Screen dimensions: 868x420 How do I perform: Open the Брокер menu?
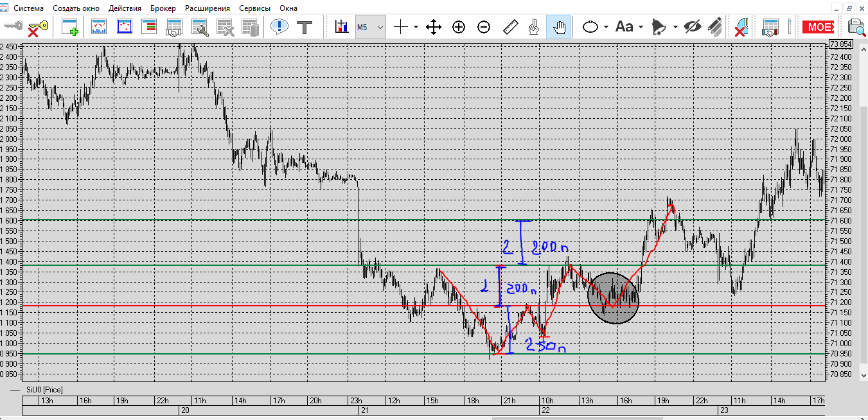pyautogui.click(x=163, y=8)
